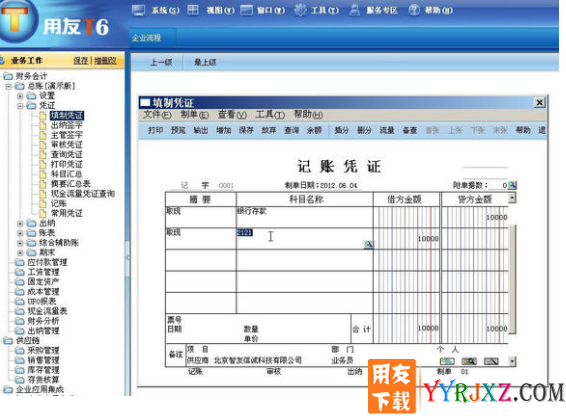Click the 放弃 toolbar button
Image resolution: width=566 pixels, height=416 pixels.
coord(269,130)
